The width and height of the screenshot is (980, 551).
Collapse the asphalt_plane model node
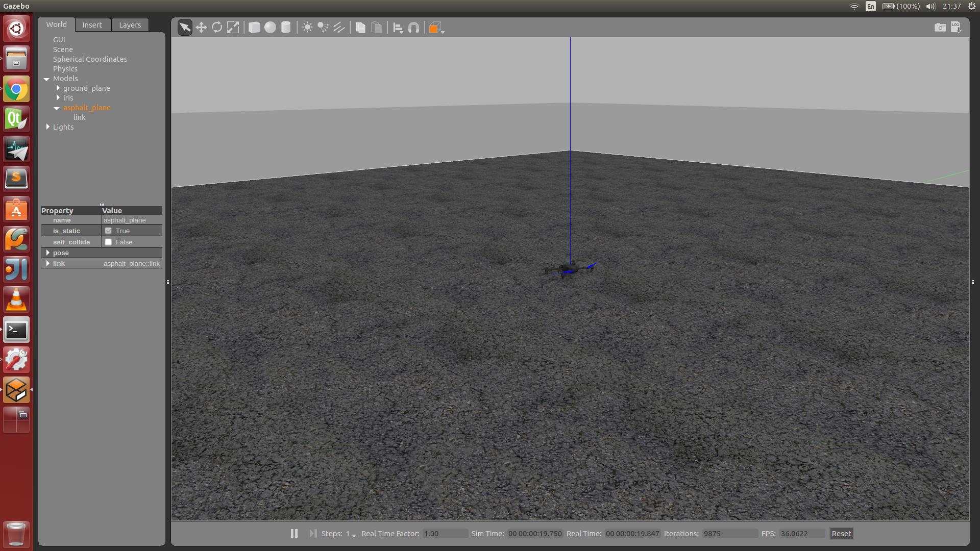[57, 108]
